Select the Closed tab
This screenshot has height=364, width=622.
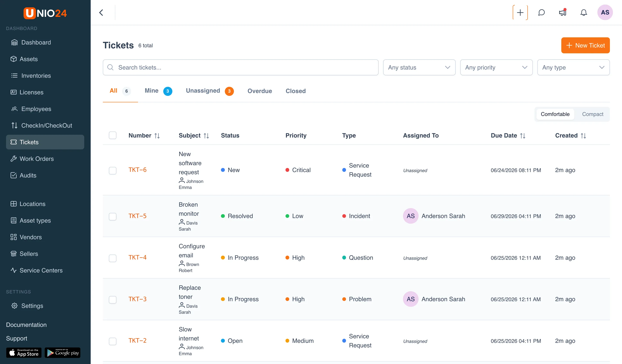tap(295, 91)
